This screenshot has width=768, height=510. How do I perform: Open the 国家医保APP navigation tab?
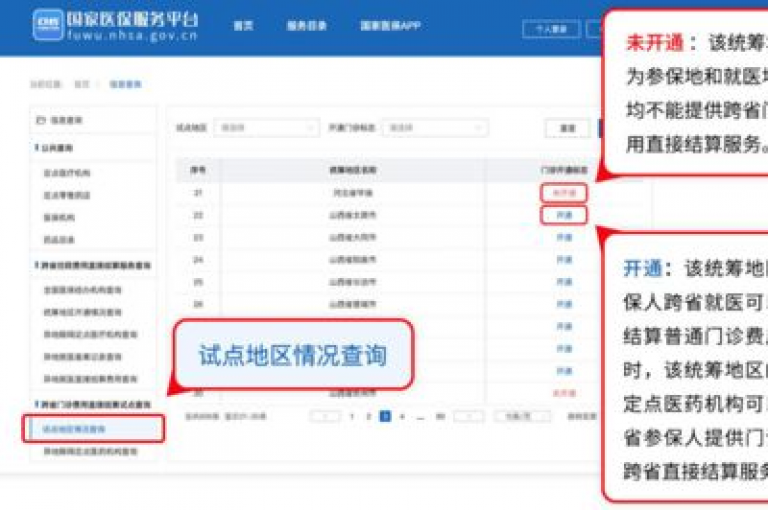click(x=390, y=25)
